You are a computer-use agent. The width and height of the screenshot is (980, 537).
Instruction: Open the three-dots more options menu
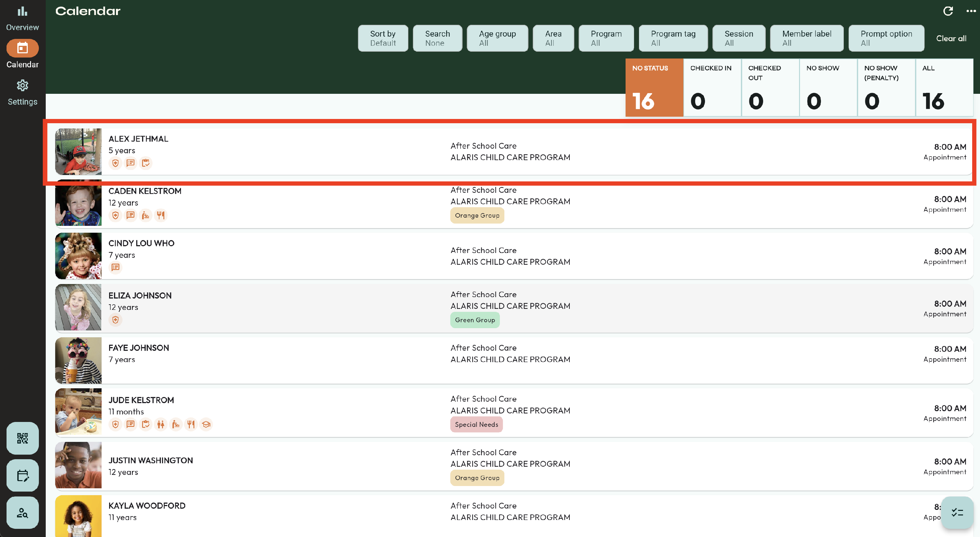pos(971,11)
